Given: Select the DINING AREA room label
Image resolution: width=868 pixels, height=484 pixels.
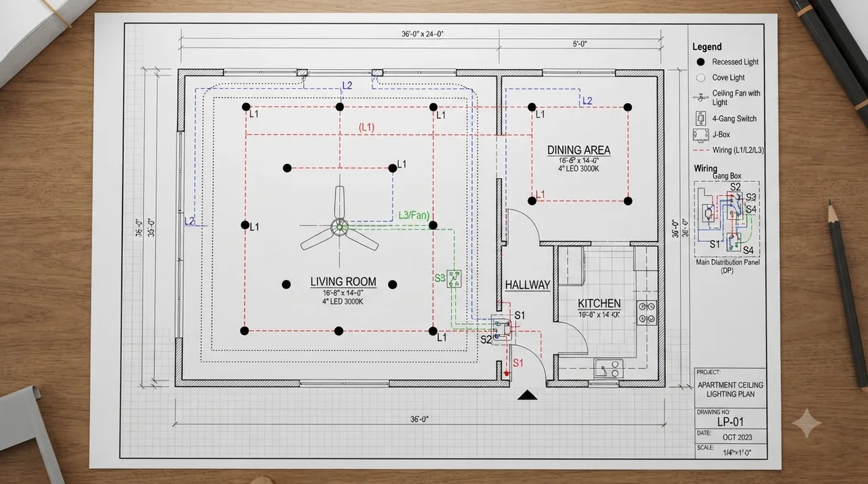Looking at the screenshot, I should tap(578, 150).
